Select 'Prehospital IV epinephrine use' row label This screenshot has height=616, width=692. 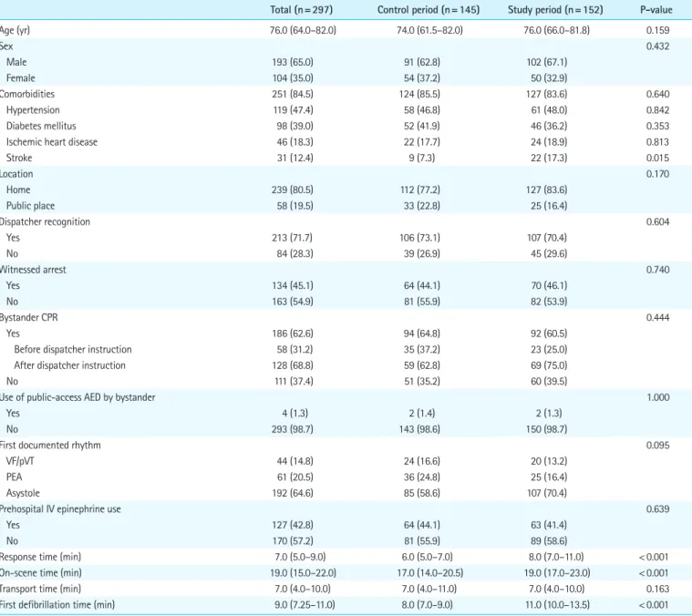coord(60,509)
